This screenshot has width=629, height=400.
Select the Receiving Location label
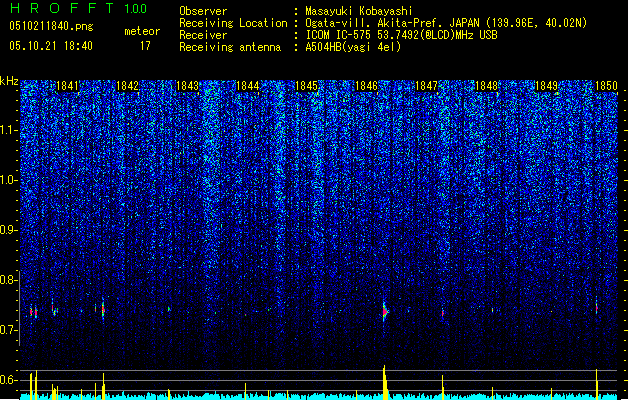(233, 23)
